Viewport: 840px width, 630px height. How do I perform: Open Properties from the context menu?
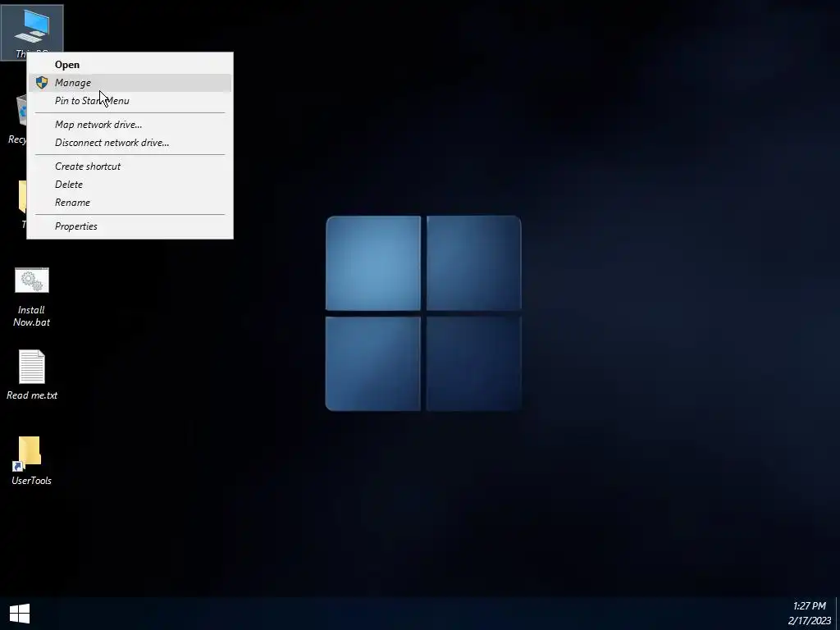(x=130, y=226)
